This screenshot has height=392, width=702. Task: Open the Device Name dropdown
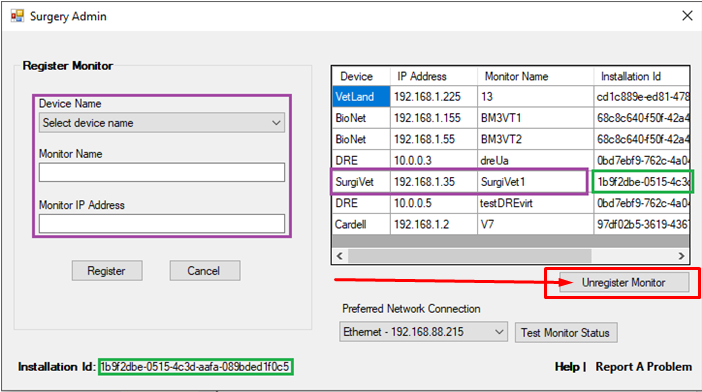point(162,123)
